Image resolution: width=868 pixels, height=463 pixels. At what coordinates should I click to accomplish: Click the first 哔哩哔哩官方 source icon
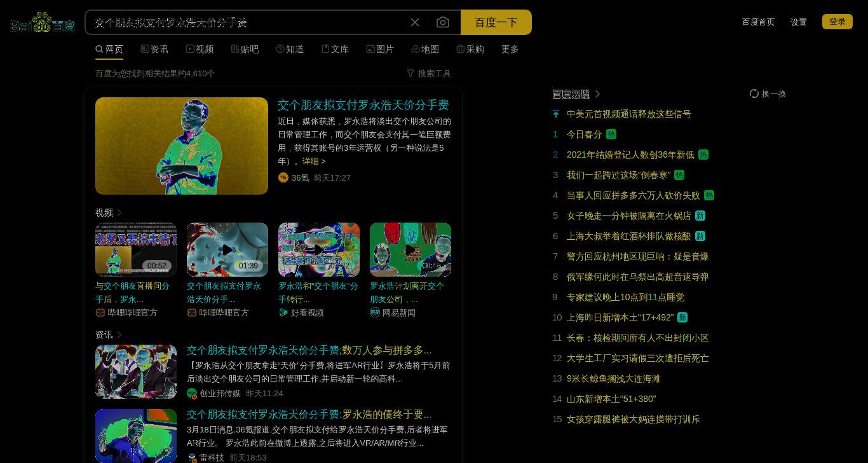[100, 312]
